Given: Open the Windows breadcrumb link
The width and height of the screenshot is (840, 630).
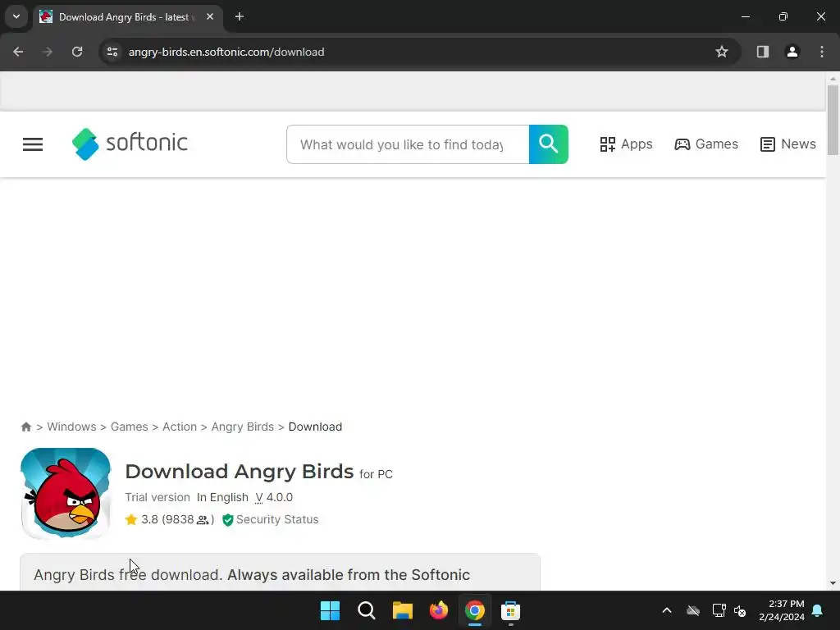Looking at the screenshot, I should coord(72,427).
